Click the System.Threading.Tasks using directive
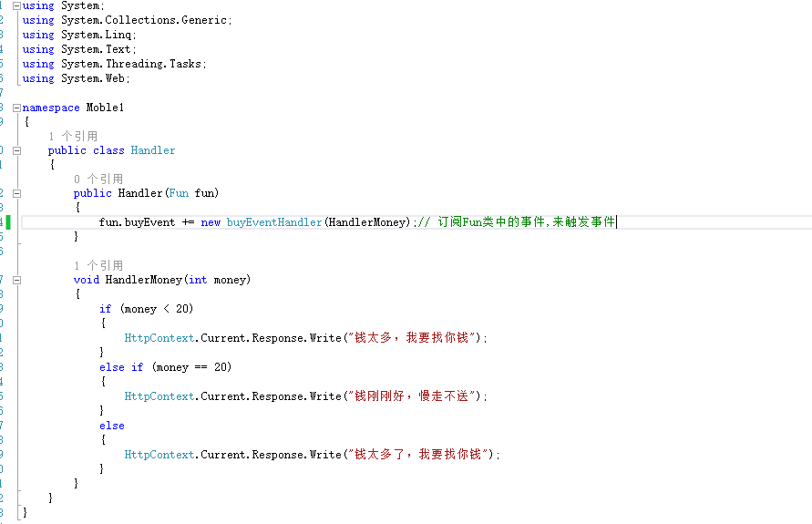Screen dimensions: 812x524 click(x=114, y=64)
